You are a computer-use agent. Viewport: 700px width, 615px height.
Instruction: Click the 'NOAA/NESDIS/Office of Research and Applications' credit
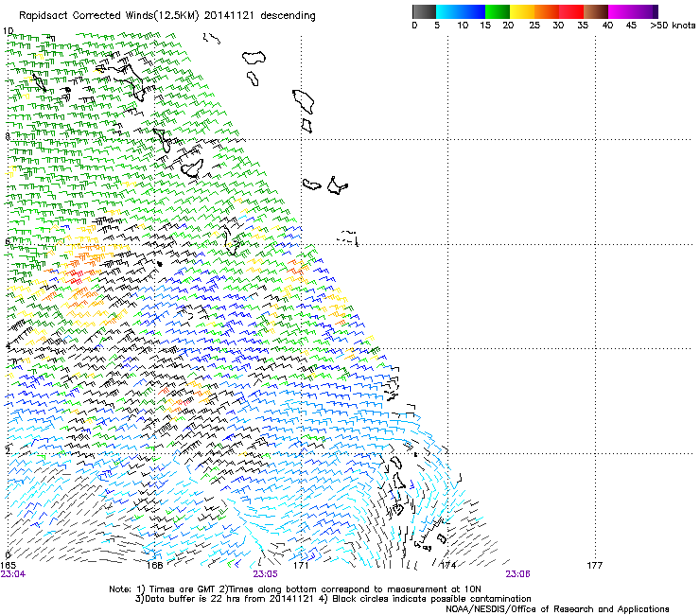click(557, 609)
